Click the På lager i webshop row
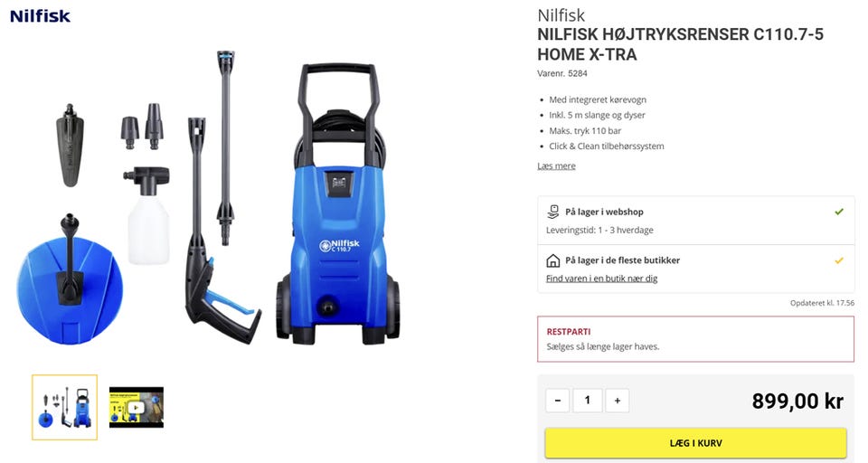This screenshot has width=868, height=463. pyautogui.click(x=696, y=221)
